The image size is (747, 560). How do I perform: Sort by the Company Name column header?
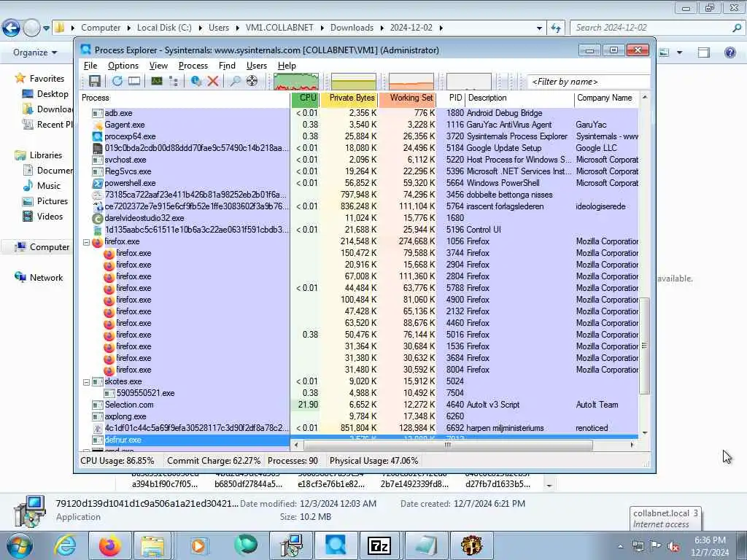click(x=606, y=98)
